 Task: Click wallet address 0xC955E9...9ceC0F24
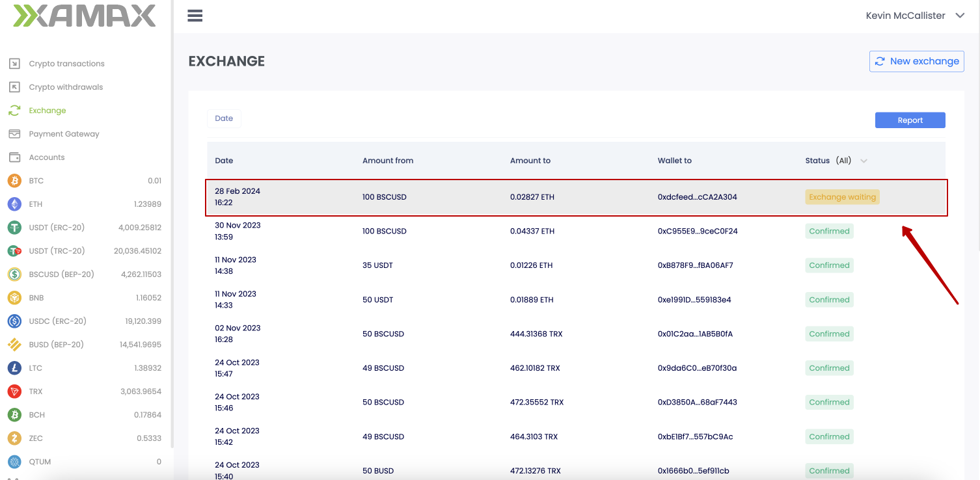[x=698, y=231]
